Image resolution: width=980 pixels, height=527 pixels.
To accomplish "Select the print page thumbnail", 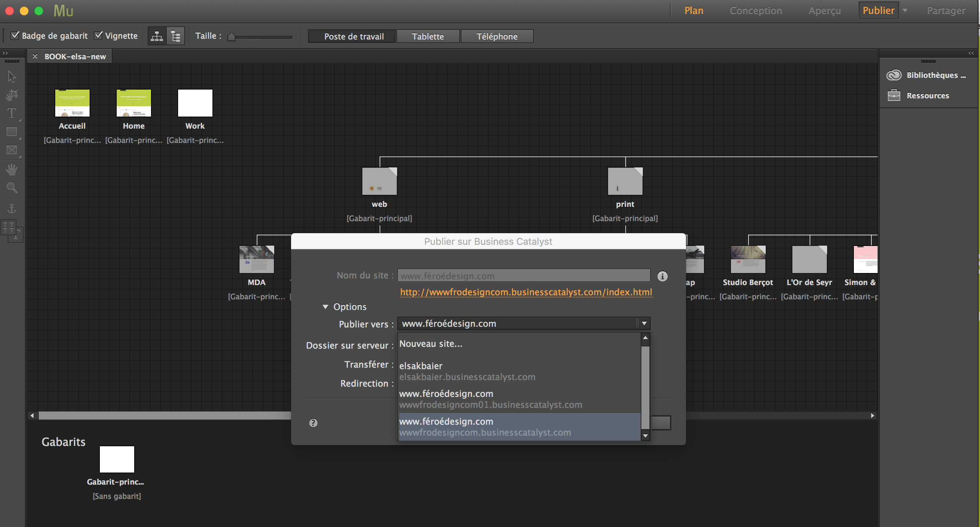I will pos(625,181).
